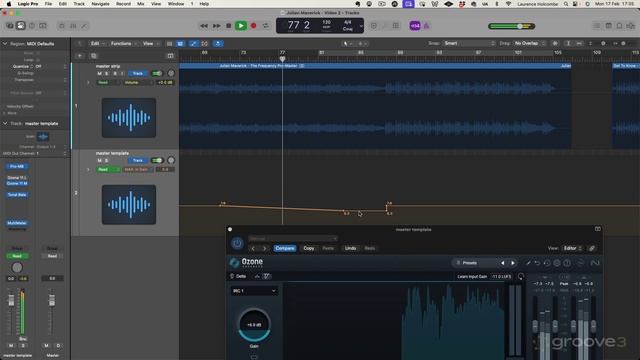The width and height of the screenshot is (640, 360).
Task: Open the Pro-MB plugin slot
Action: (17, 167)
